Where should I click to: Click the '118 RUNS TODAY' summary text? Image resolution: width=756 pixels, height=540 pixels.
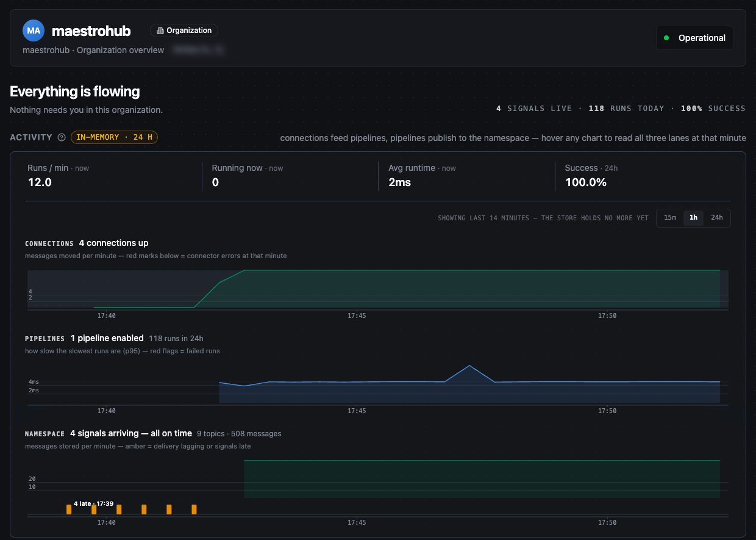[626, 109]
